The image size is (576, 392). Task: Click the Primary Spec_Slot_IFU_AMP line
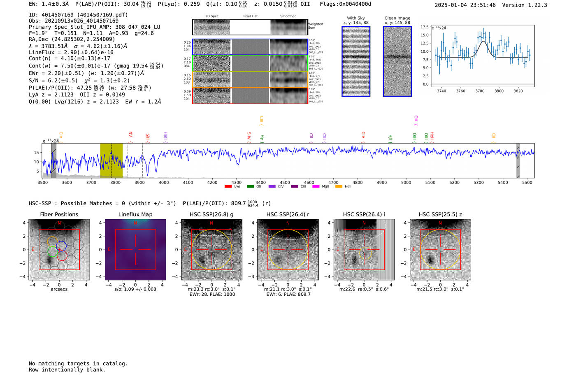[95, 27]
